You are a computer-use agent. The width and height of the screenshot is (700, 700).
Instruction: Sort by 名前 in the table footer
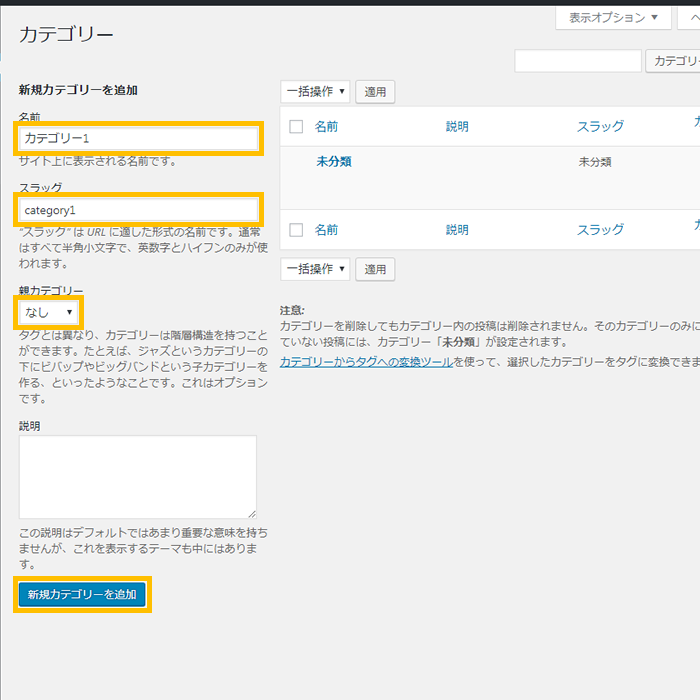tap(326, 230)
